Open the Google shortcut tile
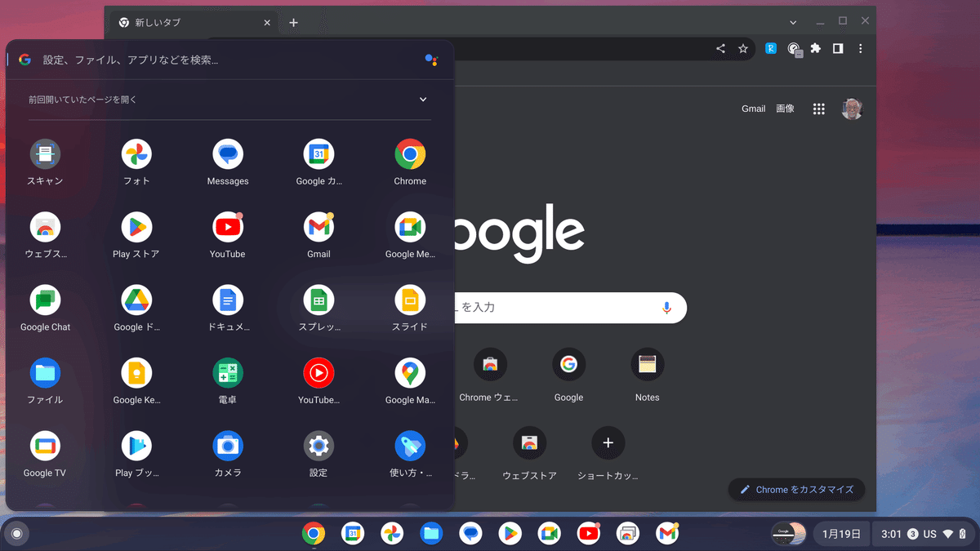Image resolution: width=980 pixels, height=551 pixels. coord(568,376)
